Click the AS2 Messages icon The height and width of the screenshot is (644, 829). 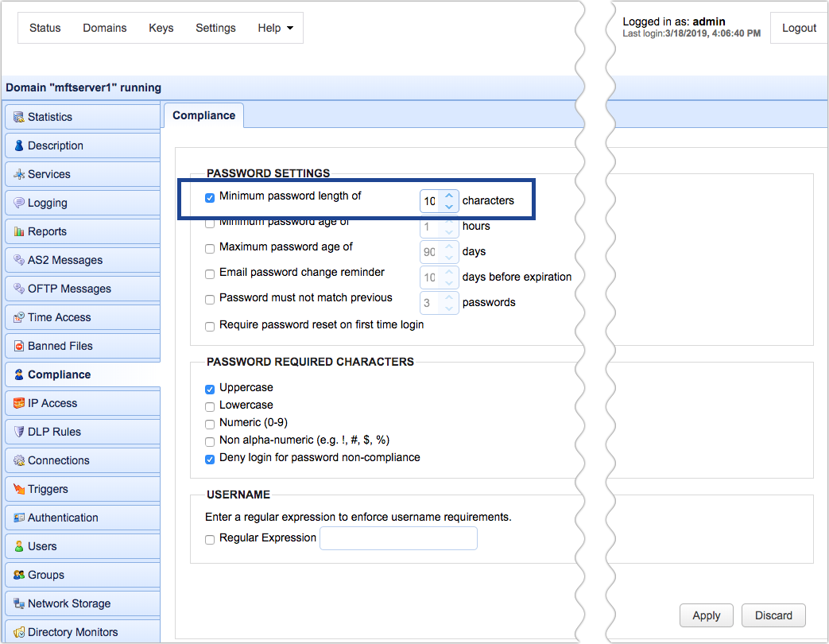tap(17, 260)
